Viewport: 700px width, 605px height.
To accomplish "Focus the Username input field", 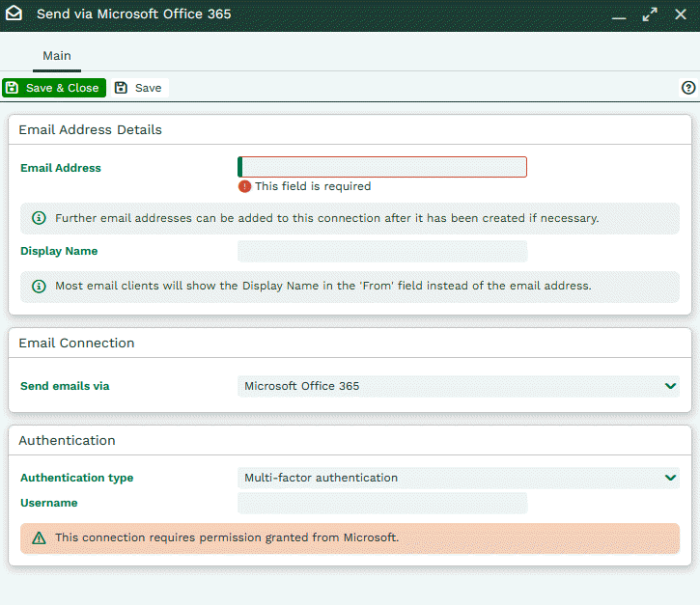I will pos(382,504).
